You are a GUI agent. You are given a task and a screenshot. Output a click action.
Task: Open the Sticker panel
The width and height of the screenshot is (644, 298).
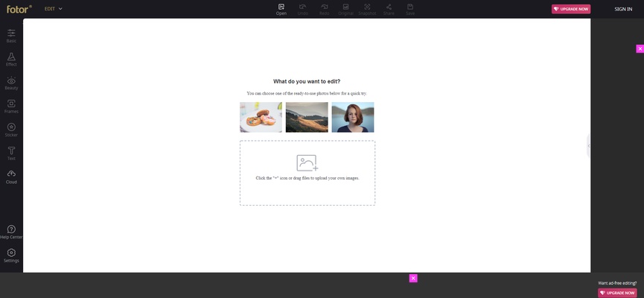click(11, 130)
